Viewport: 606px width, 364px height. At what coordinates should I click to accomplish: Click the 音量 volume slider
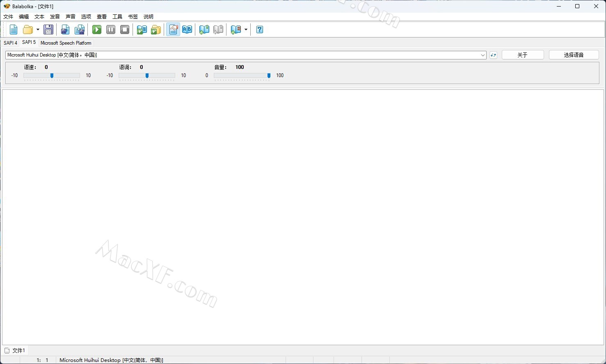pos(242,75)
